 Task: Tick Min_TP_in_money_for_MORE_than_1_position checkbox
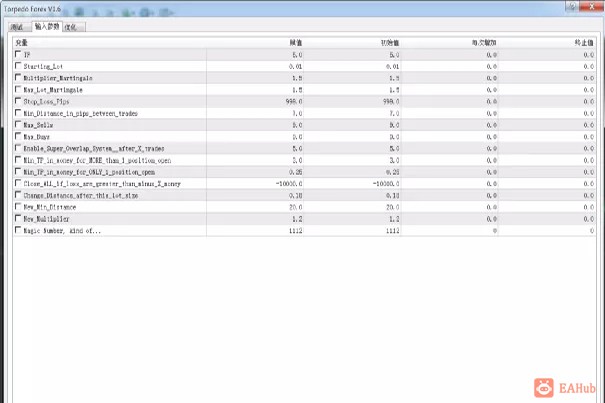coord(18,159)
